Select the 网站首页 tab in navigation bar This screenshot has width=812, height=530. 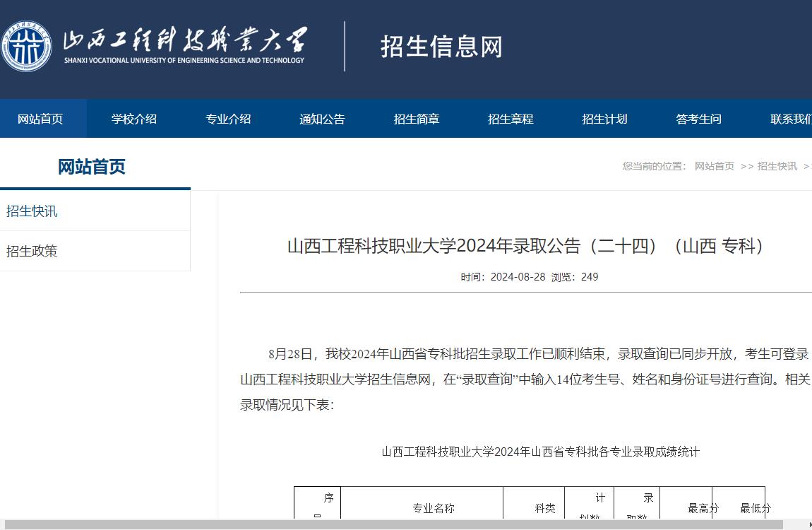pos(40,119)
